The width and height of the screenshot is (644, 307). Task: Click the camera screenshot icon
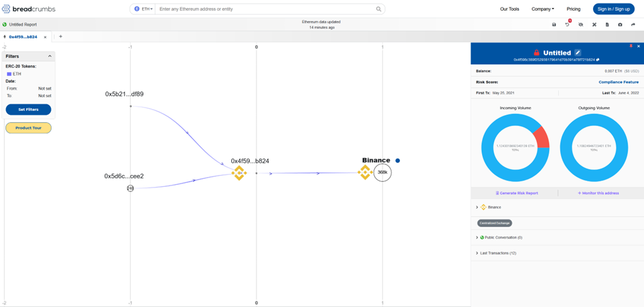[x=620, y=24]
